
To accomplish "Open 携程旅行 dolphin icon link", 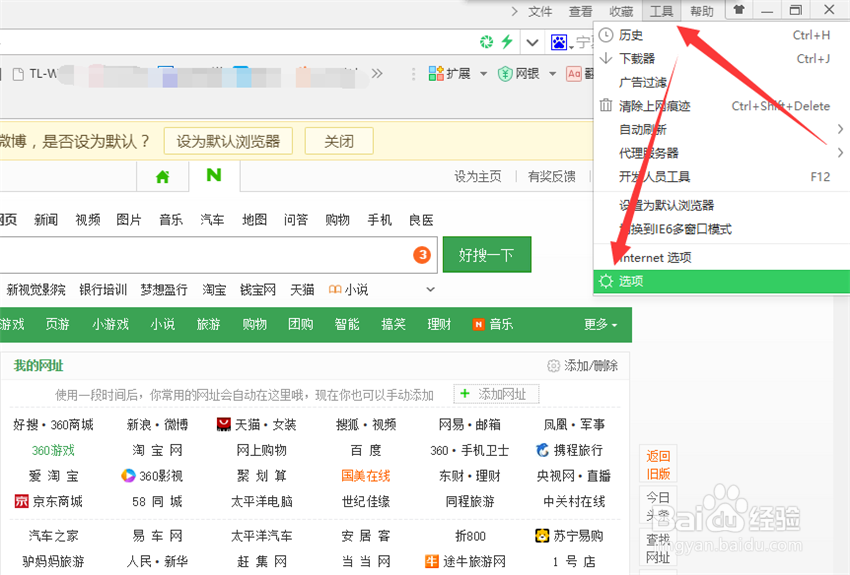I will pos(569,450).
